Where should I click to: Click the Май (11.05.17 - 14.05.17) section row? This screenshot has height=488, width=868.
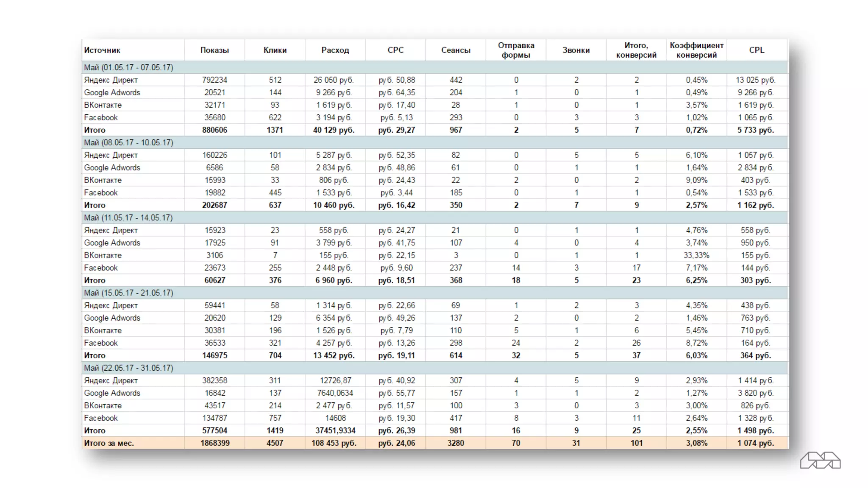128,218
